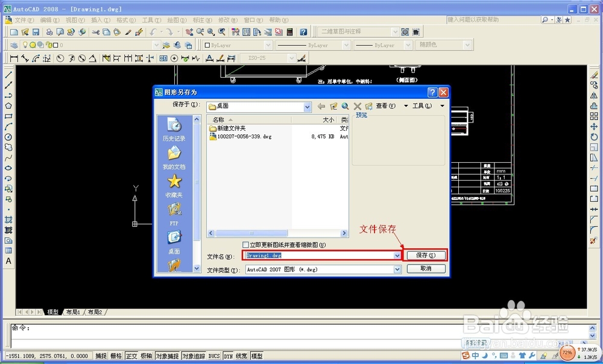Toggle DUCS in the status bar
The height and width of the screenshot is (364, 603).
coord(214,356)
